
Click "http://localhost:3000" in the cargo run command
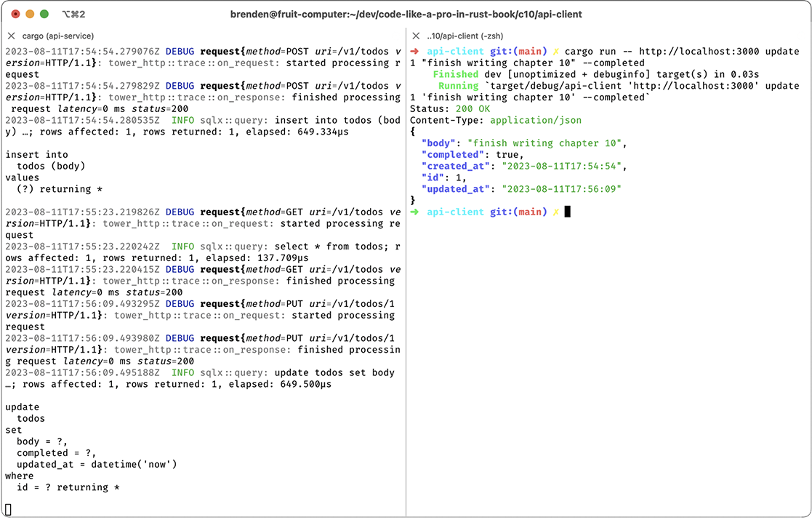point(699,52)
